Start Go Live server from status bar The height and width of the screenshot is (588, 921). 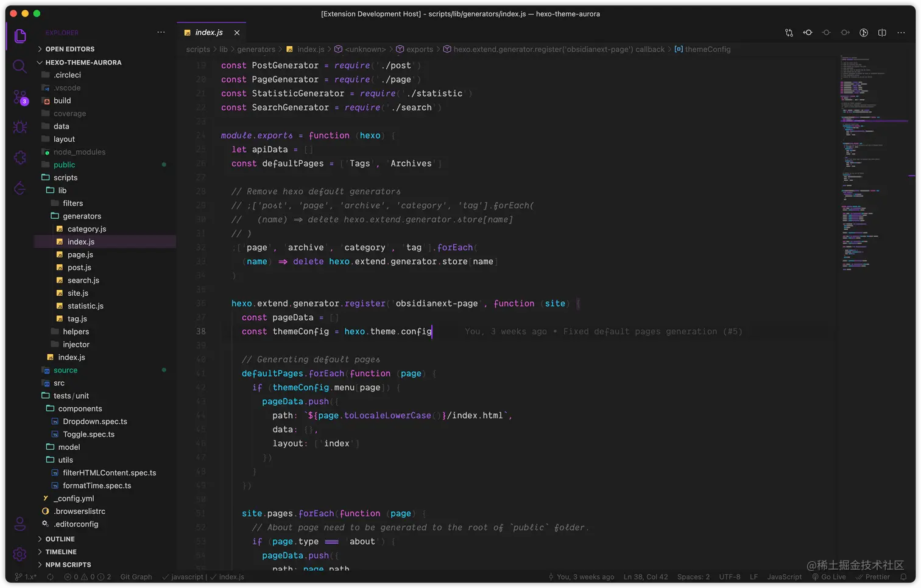(x=829, y=577)
